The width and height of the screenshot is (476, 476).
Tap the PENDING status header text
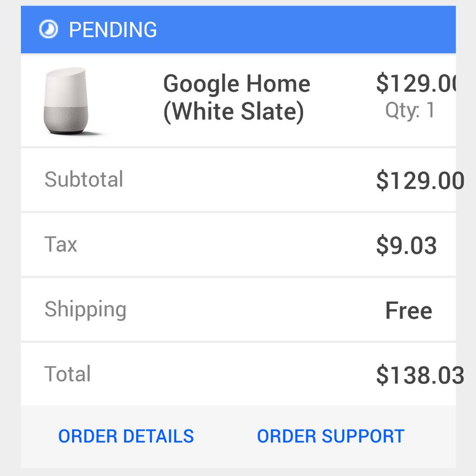[112, 30]
